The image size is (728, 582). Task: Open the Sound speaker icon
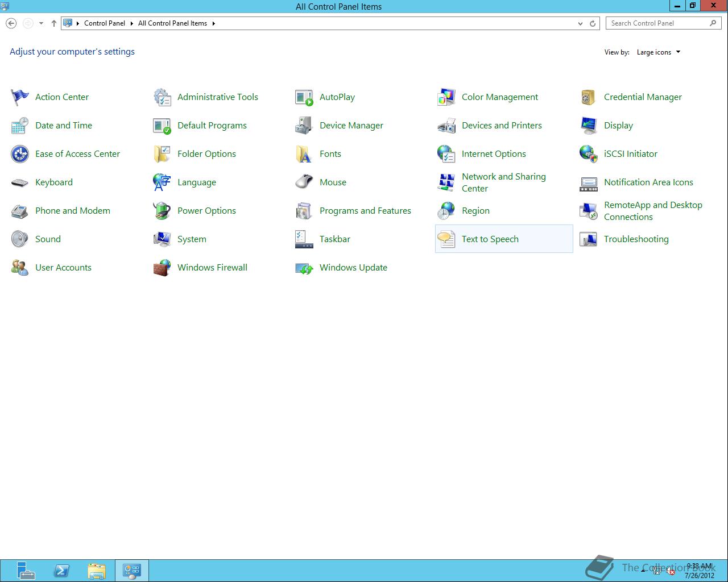pyautogui.click(x=20, y=239)
